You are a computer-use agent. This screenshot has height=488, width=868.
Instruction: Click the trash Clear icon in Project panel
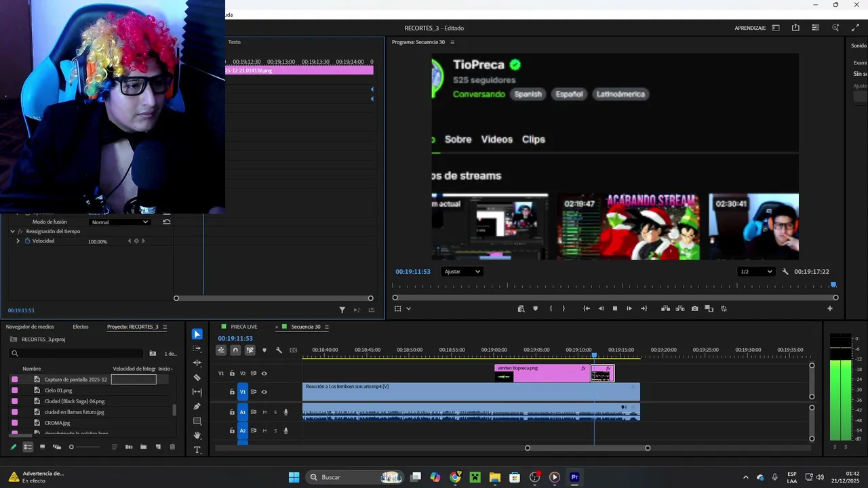click(x=172, y=447)
